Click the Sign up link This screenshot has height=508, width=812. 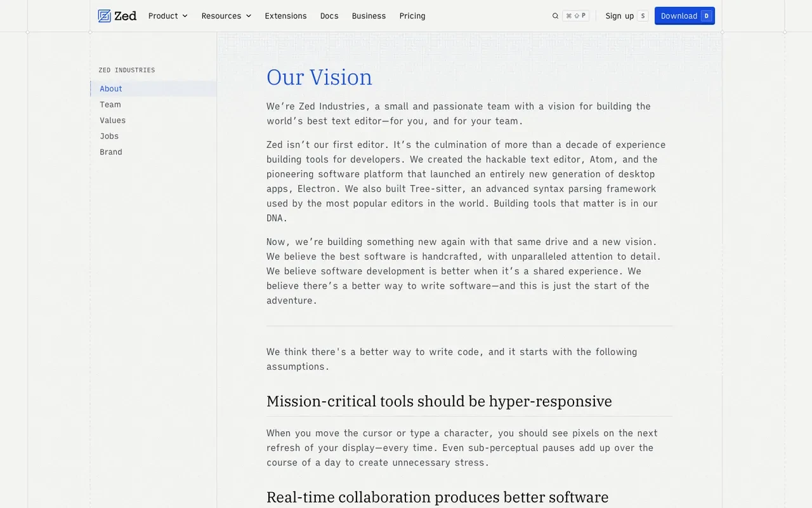[x=620, y=16]
